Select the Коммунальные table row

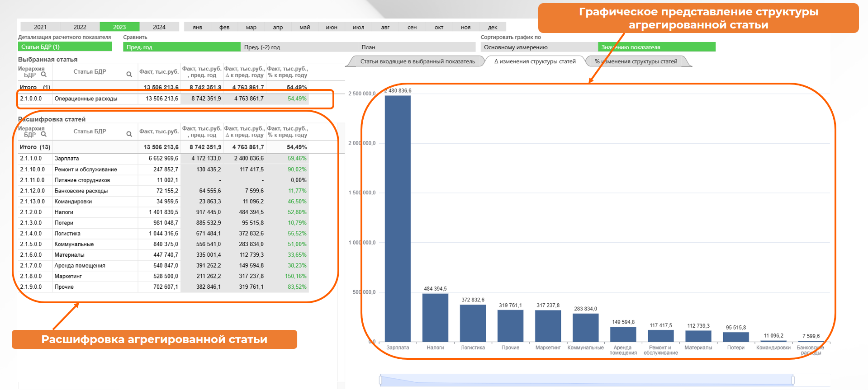[163, 244]
